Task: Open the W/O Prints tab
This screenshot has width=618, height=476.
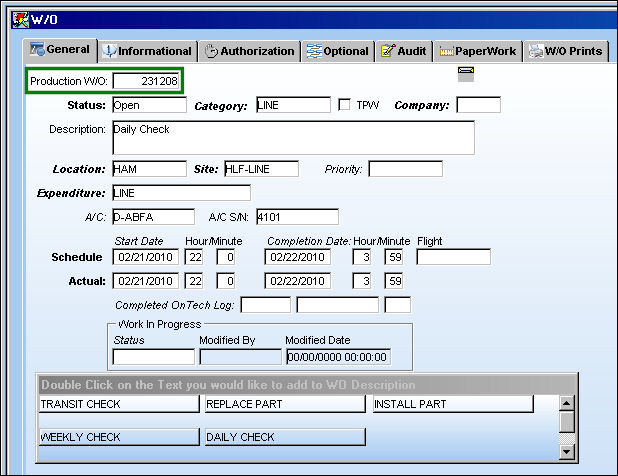Action: [x=566, y=51]
